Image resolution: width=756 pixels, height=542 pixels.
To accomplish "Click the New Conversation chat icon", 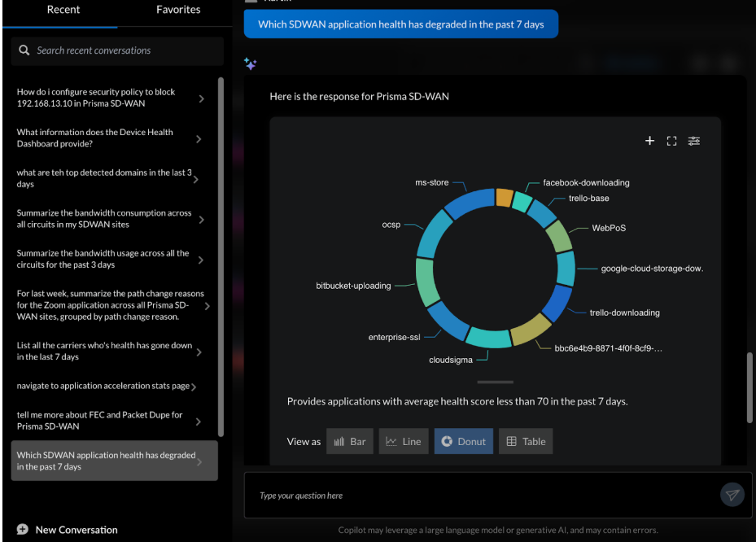I will point(23,529).
